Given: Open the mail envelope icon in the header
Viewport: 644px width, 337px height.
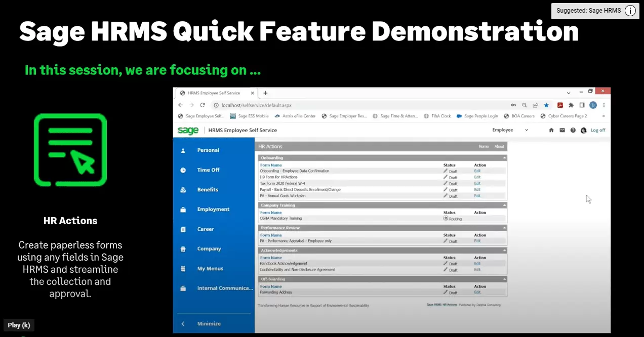Looking at the screenshot, I should tap(562, 130).
